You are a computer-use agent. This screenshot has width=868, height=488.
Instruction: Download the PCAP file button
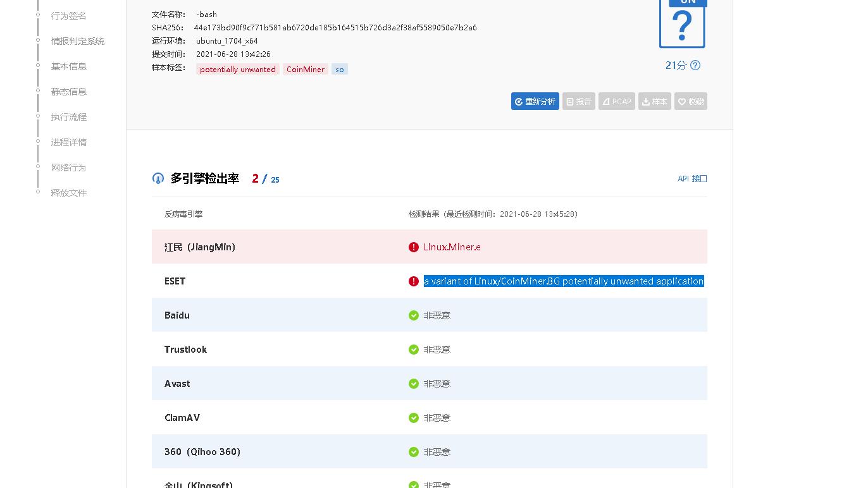pyautogui.click(x=617, y=101)
